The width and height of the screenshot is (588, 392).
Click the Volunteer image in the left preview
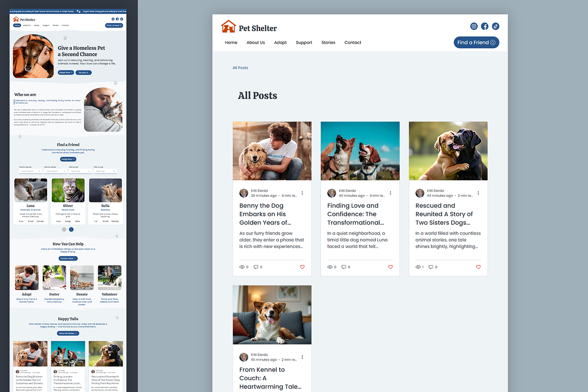[x=110, y=278]
